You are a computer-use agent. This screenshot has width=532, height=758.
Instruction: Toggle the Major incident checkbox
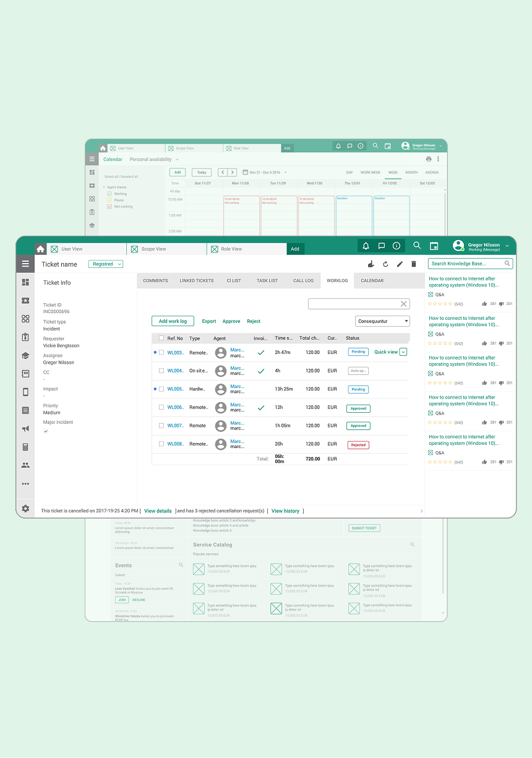click(46, 431)
